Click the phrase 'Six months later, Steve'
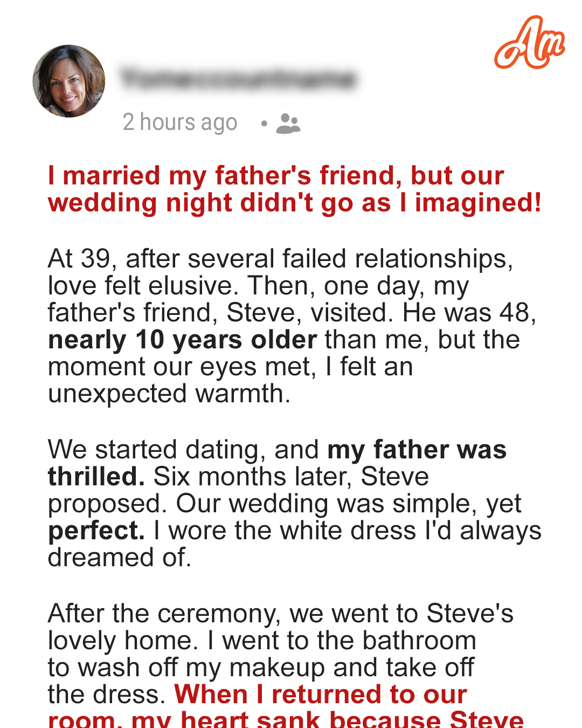Image resolution: width=582 pixels, height=728 pixels. pos(291,477)
